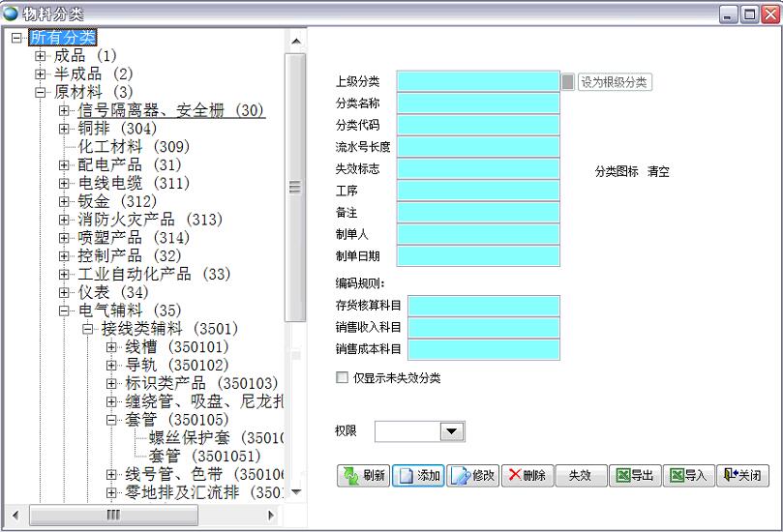Click the 设为根级分类 button
Image resolution: width=783 pixels, height=532 pixels.
[615, 82]
